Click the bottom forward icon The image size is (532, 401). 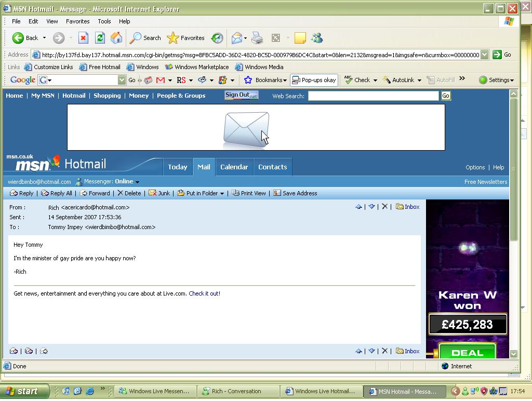(44, 351)
